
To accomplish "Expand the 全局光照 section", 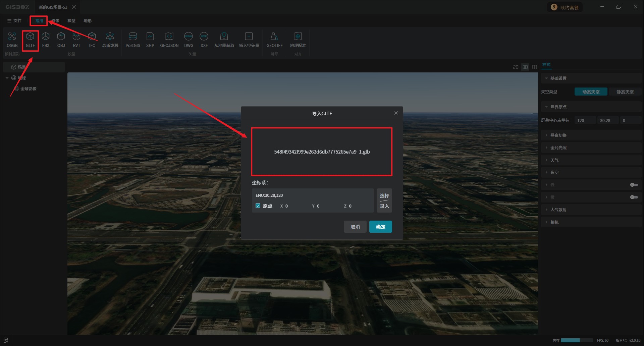I will (558, 148).
